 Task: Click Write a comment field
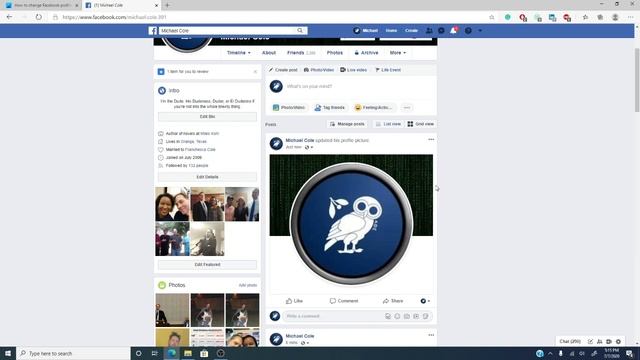(x=334, y=316)
